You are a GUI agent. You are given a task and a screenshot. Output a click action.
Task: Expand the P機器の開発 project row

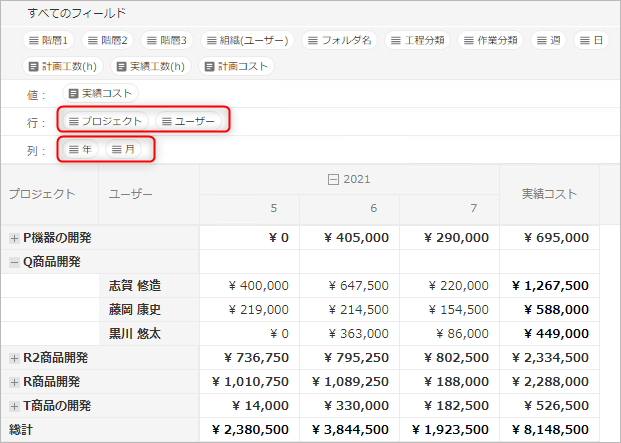click(x=14, y=238)
